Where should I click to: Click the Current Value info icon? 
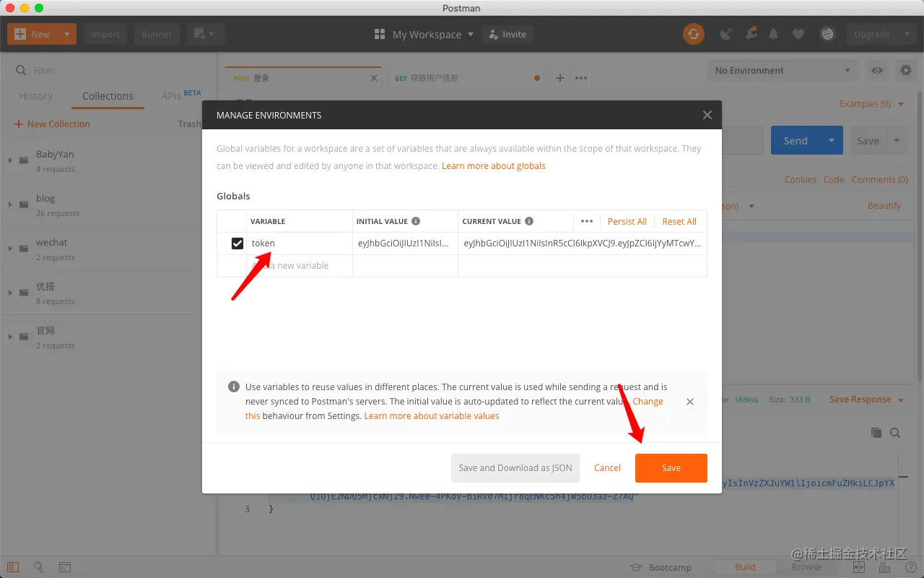coord(529,221)
